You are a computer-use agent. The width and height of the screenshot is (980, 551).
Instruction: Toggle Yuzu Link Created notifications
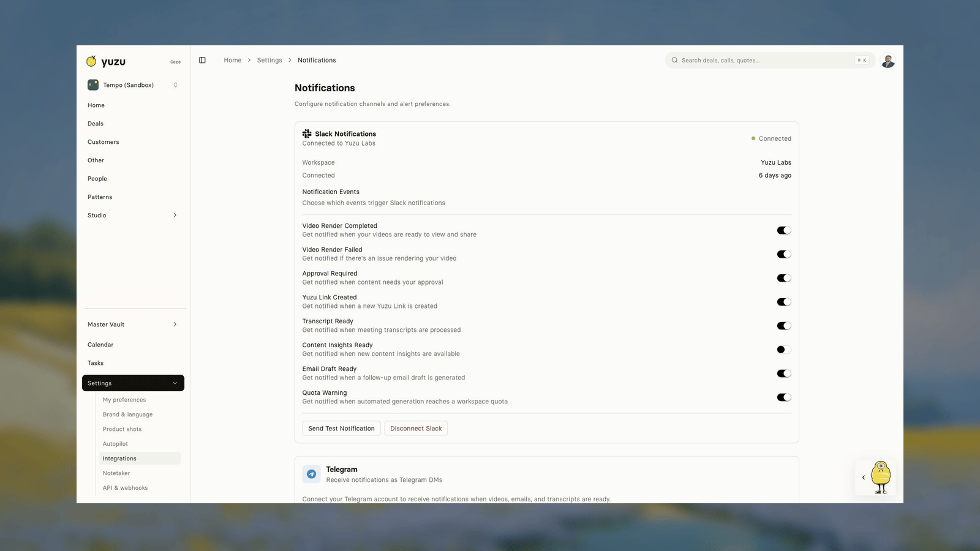click(784, 302)
